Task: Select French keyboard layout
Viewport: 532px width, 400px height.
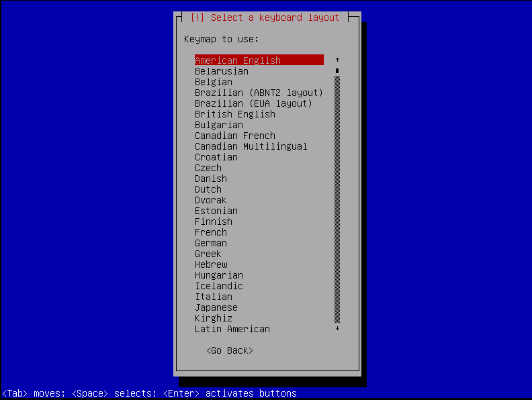Action: [211, 232]
